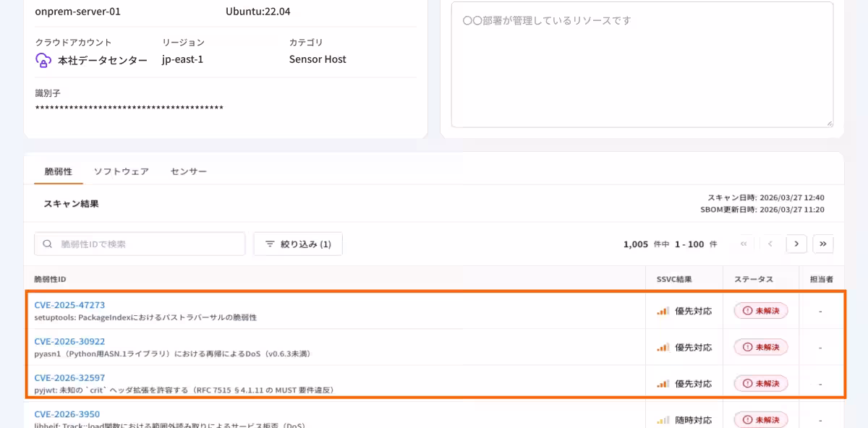Open the ソフトウェア tab
This screenshot has height=428, width=868.
coord(121,171)
